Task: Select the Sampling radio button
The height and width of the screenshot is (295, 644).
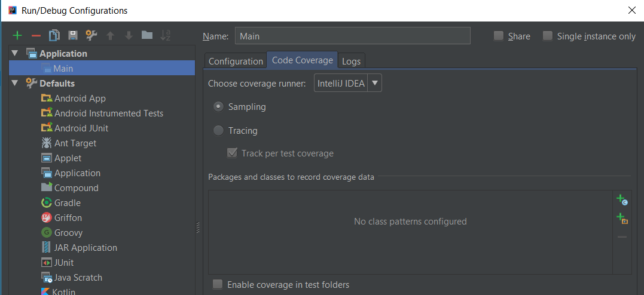Action: [218, 107]
